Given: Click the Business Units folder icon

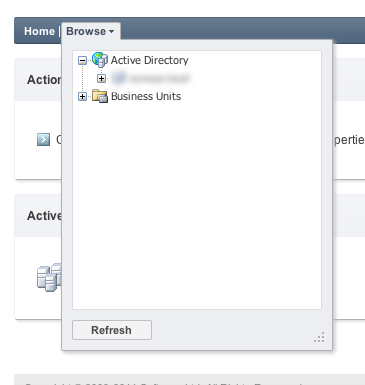Looking at the screenshot, I should click(100, 96).
